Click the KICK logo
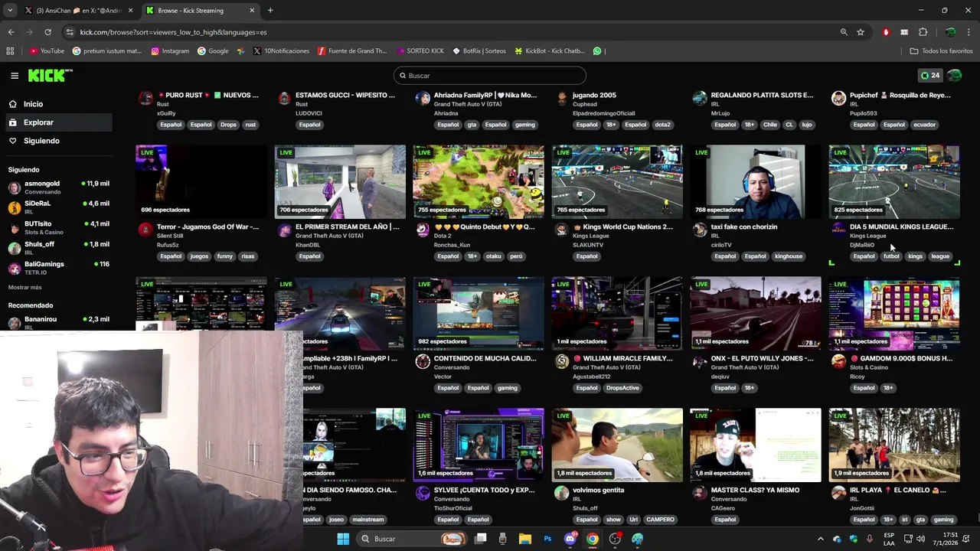This screenshot has width=980, height=551. tap(50, 75)
